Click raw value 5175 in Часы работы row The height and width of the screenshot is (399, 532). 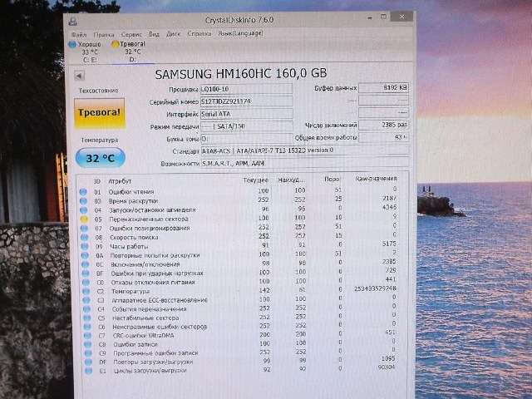(388, 244)
